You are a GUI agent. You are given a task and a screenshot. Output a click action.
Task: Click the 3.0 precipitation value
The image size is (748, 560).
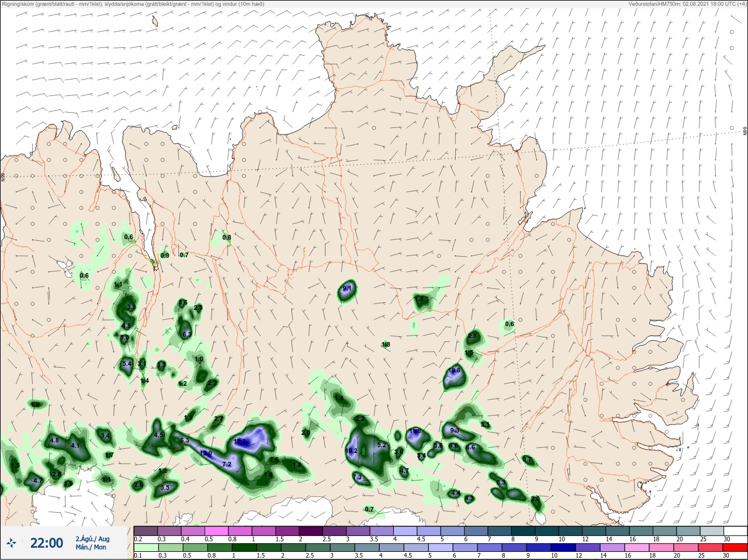[399, 452]
